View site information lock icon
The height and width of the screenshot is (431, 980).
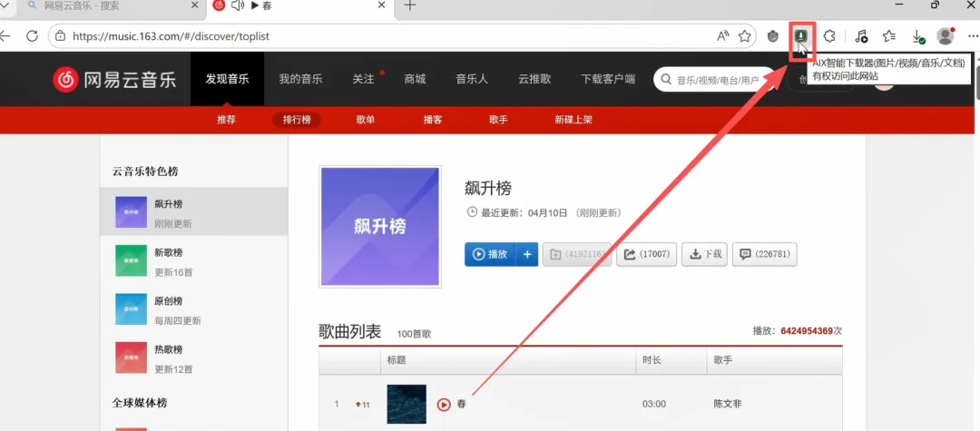click(x=60, y=36)
